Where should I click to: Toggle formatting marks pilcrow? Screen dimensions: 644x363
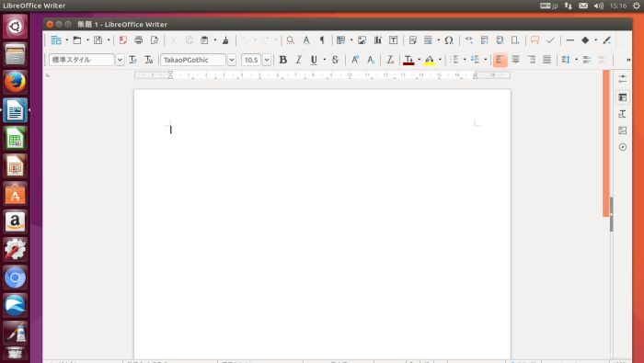point(322,40)
